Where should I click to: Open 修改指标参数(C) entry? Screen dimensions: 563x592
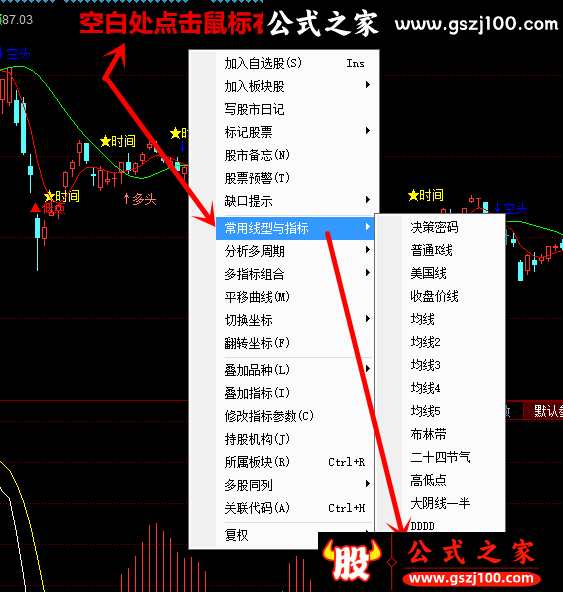(x=295, y=416)
